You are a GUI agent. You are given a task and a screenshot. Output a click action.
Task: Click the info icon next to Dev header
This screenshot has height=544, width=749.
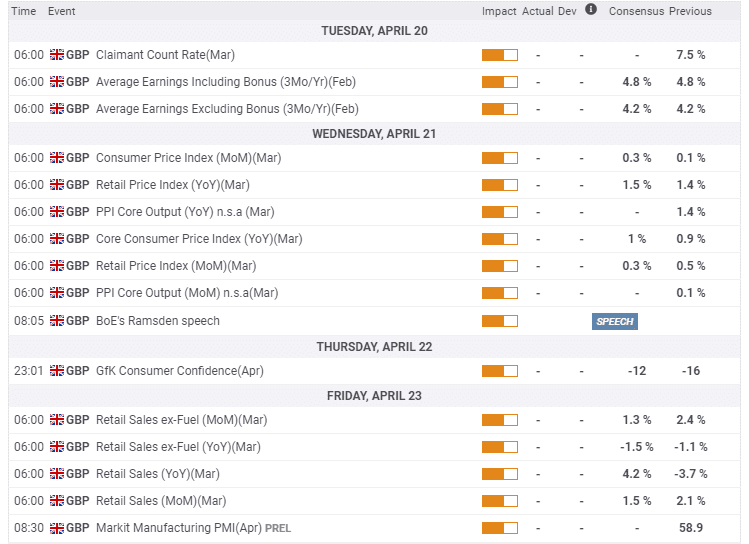tap(591, 9)
